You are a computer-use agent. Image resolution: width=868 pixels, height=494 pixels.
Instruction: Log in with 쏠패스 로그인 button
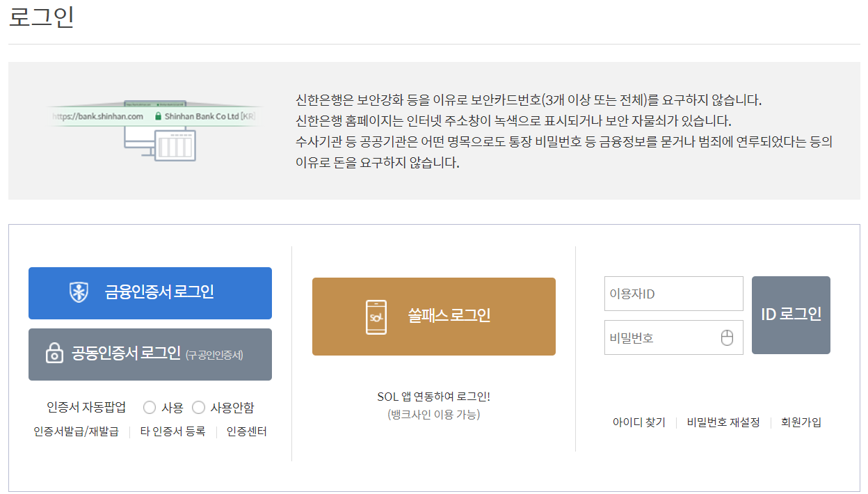434,317
